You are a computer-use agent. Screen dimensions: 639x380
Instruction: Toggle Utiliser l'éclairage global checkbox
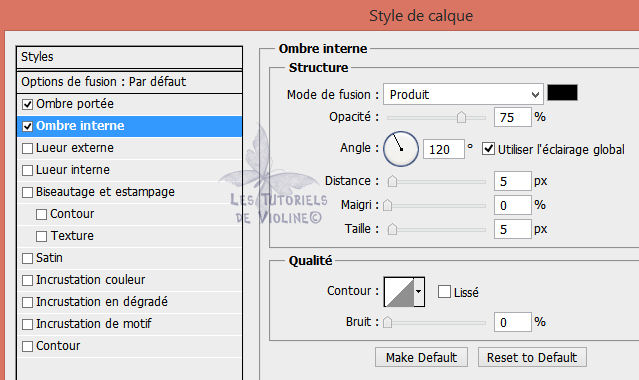coord(488,149)
